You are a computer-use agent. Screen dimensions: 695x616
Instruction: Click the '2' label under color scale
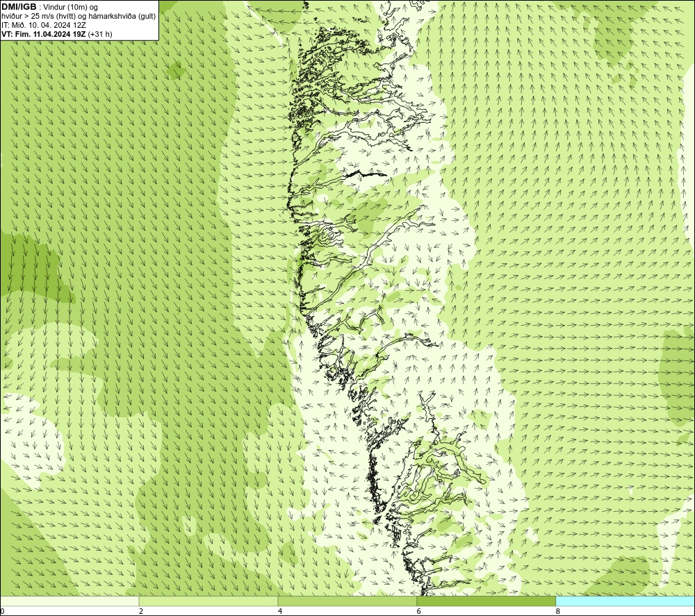(x=141, y=612)
